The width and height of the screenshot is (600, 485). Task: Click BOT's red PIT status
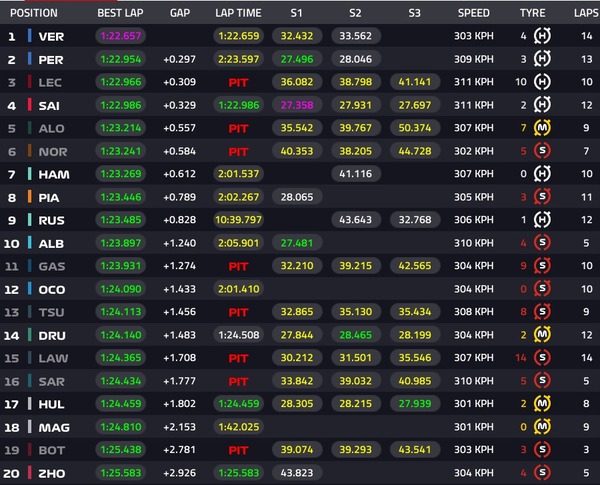click(238, 450)
